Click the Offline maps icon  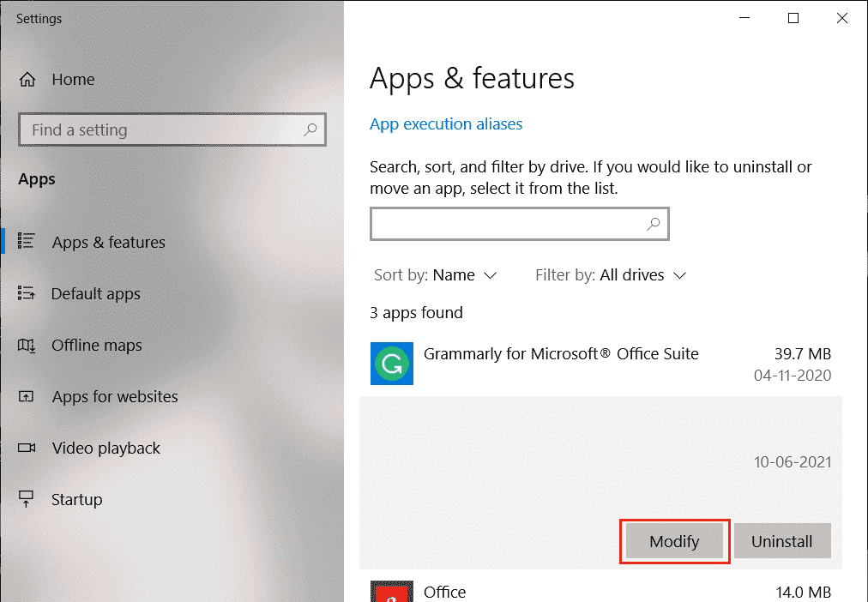pyautogui.click(x=25, y=345)
